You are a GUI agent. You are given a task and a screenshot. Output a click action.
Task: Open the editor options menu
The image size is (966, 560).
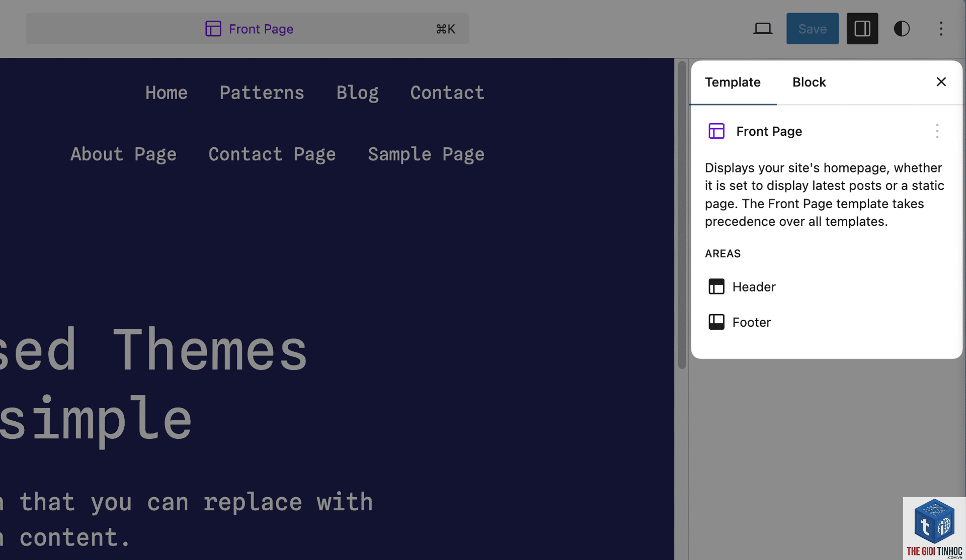coord(941,29)
